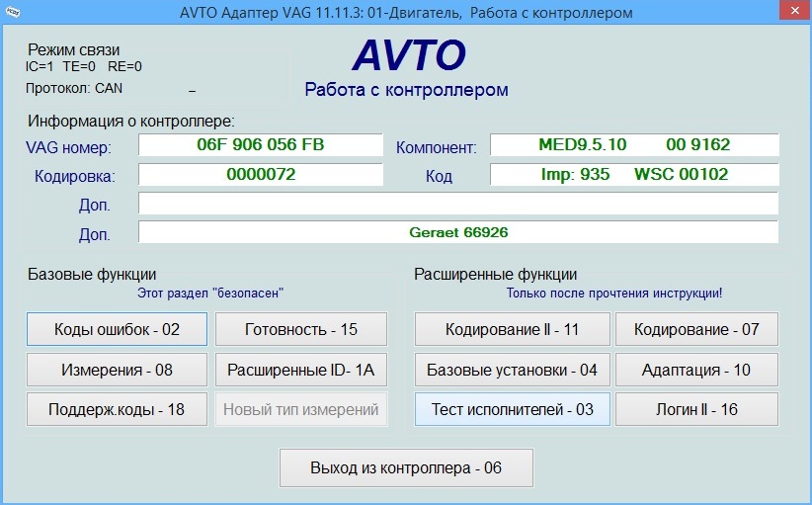Image resolution: width=812 pixels, height=505 pixels.
Task: Open Кодирование - 07
Action: [696, 329]
